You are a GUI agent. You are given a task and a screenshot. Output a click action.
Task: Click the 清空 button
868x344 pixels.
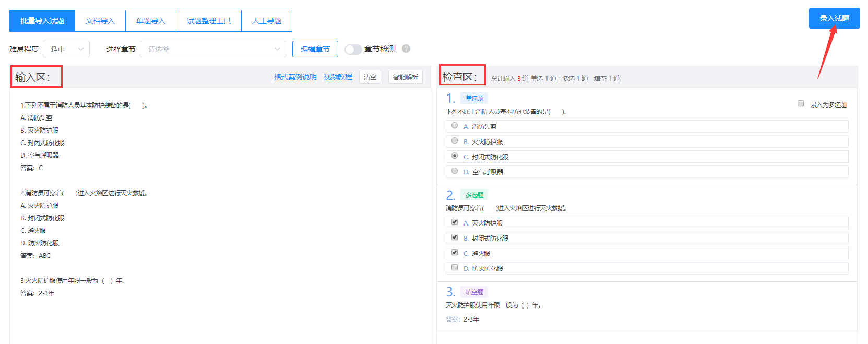[370, 77]
